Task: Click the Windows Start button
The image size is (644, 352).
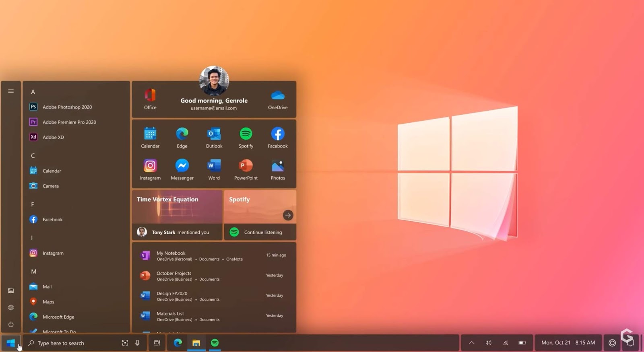Action: point(11,343)
